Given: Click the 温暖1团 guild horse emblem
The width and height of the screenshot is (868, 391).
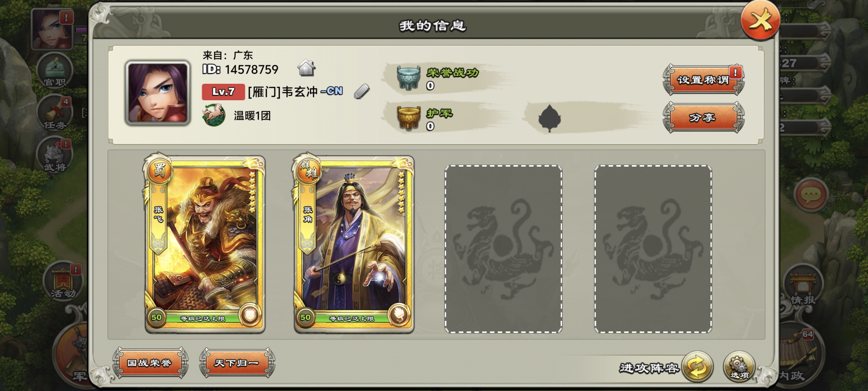Looking at the screenshot, I should click(x=214, y=115).
